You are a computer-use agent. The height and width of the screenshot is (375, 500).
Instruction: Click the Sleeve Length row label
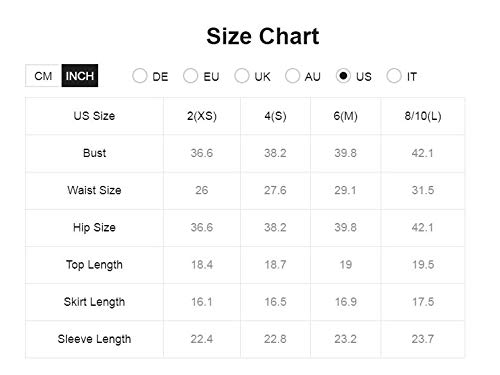[94, 339]
